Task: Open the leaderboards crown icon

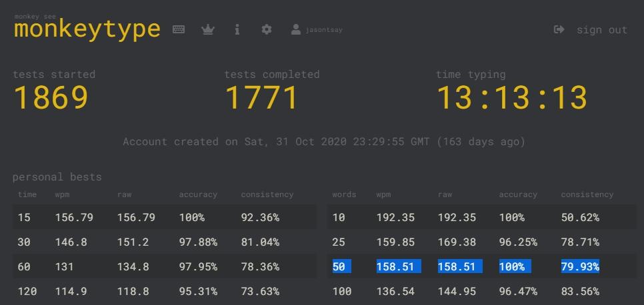Action: (x=208, y=29)
